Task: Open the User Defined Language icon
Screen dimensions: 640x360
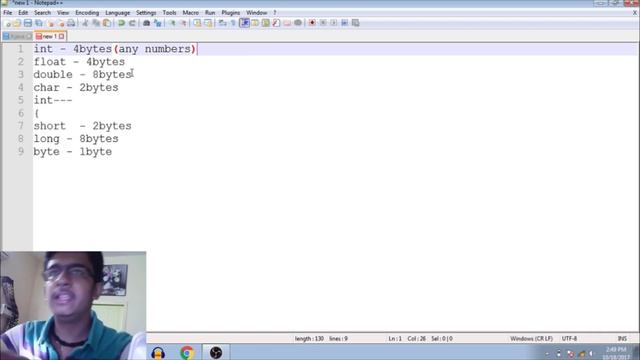Action: click(255, 23)
